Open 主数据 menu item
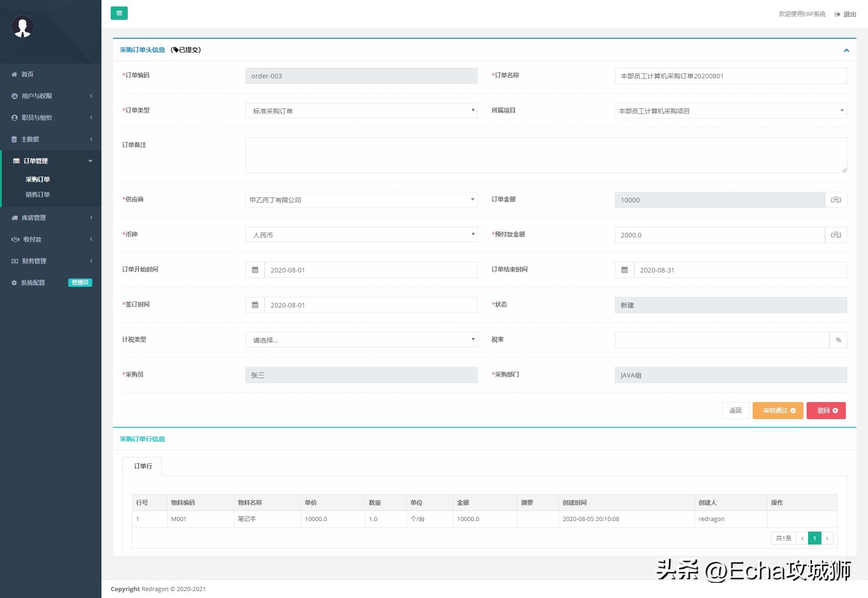Viewport: 868px width, 598px height. tap(51, 139)
